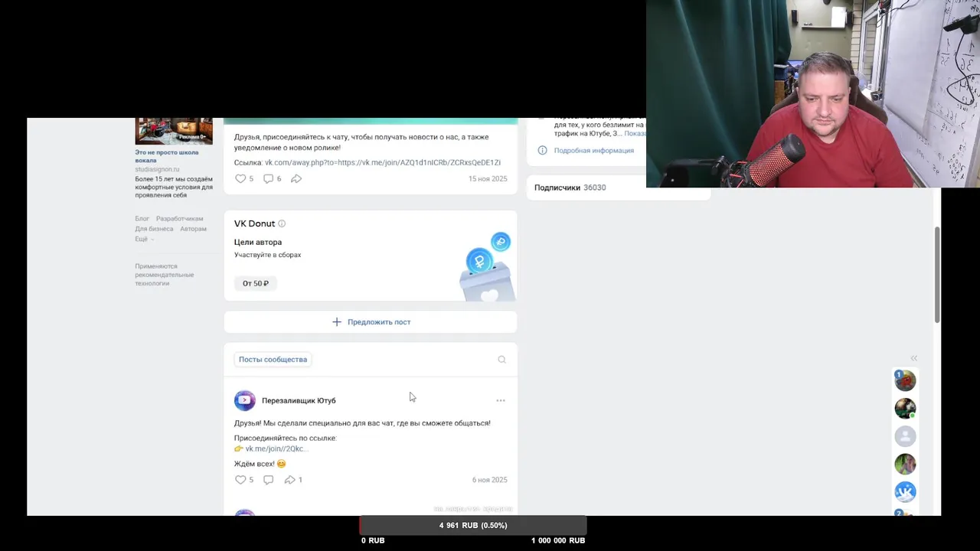Open the vk.com/away.php chat invite link

tap(383, 163)
